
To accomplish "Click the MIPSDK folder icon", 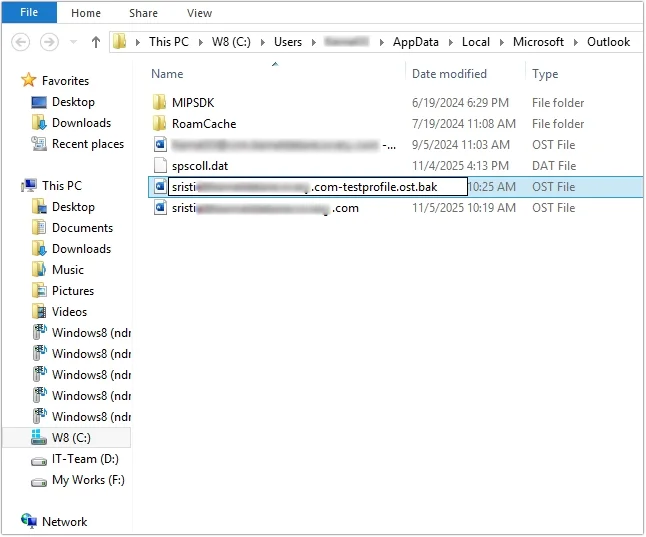I will point(159,102).
